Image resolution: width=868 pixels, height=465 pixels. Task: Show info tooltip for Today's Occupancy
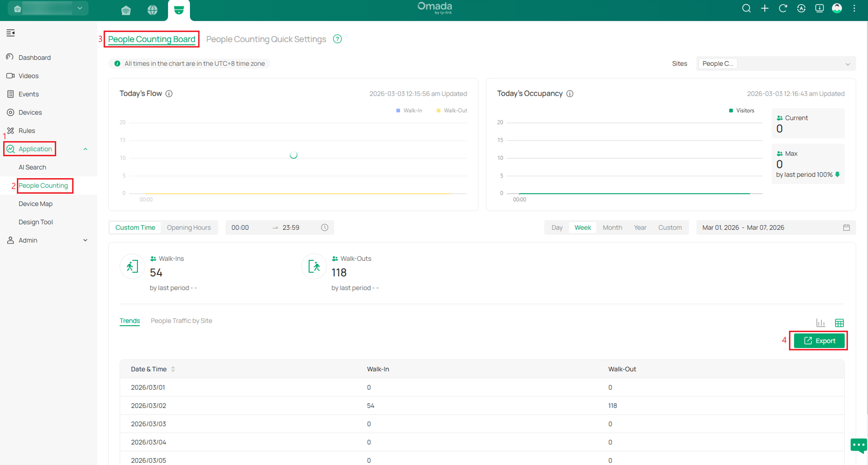[570, 94]
